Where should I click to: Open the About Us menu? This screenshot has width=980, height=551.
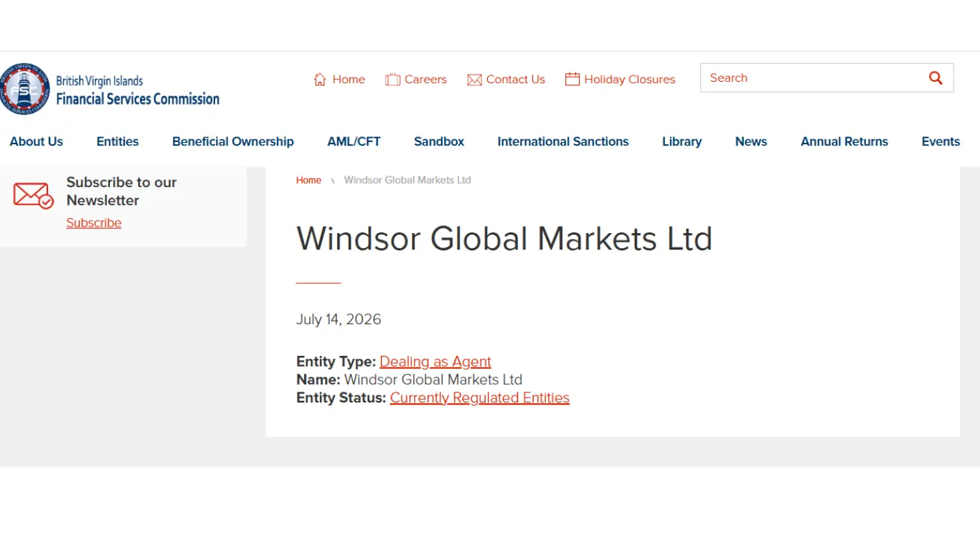point(37,141)
